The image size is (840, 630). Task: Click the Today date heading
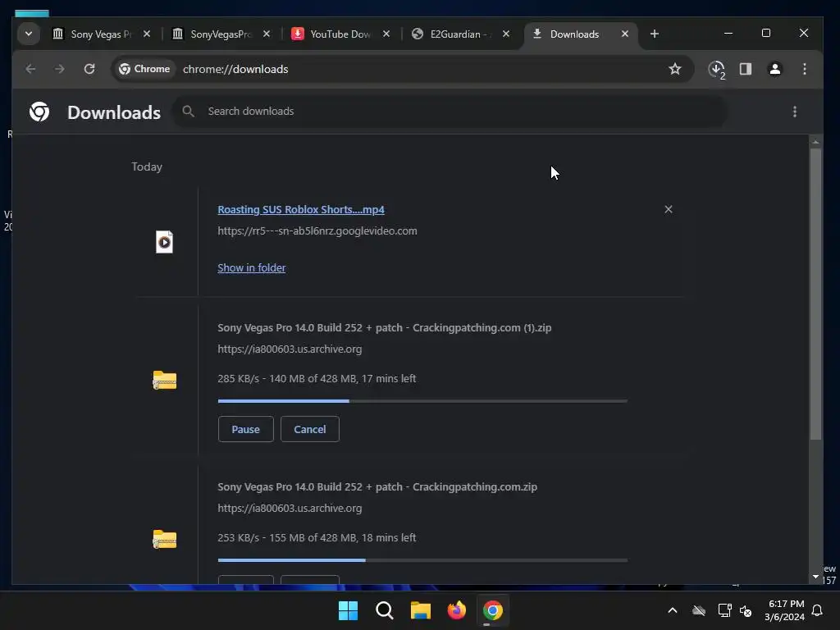(x=147, y=167)
